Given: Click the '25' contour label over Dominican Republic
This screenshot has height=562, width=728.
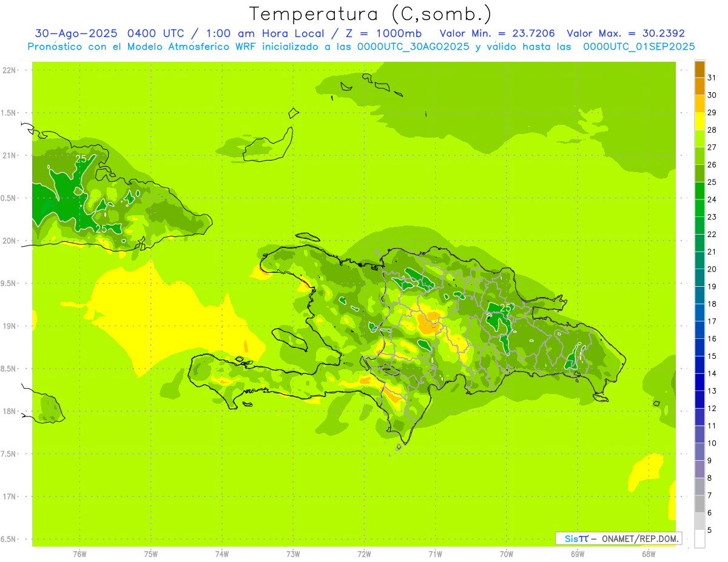Looking at the screenshot, I should pos(505,307).
